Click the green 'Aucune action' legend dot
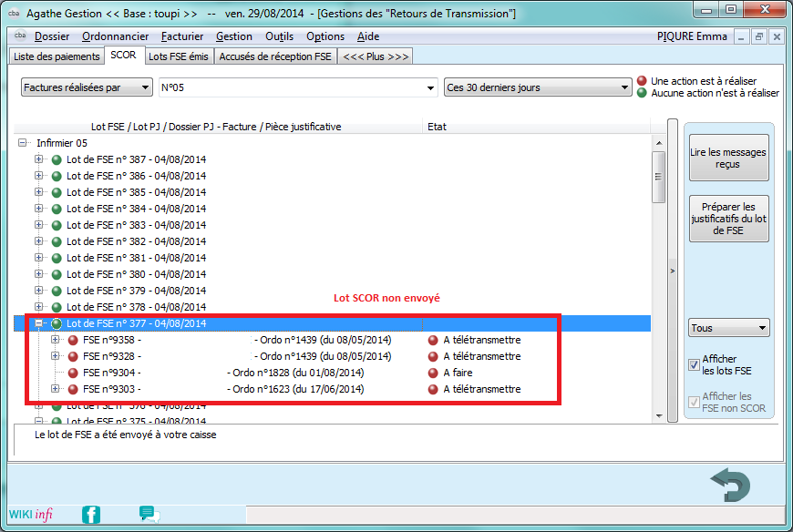The width and height of the screenshot is (793, 532). (x=642, y=92)
